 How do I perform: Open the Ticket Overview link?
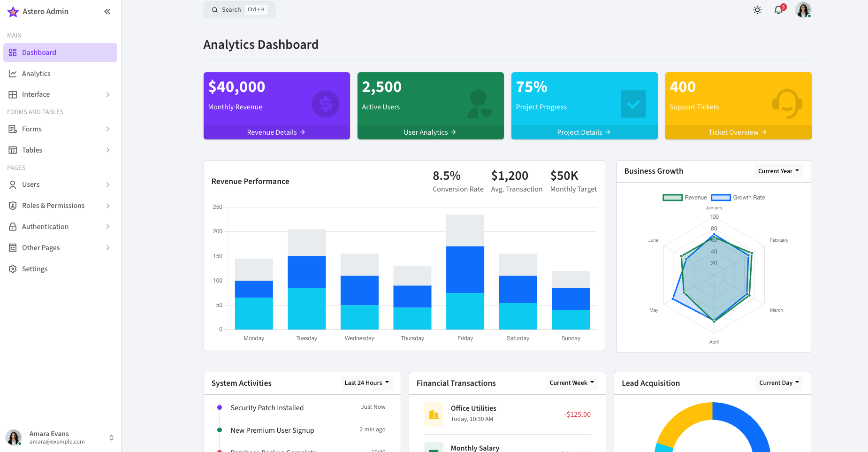[738, 132]
